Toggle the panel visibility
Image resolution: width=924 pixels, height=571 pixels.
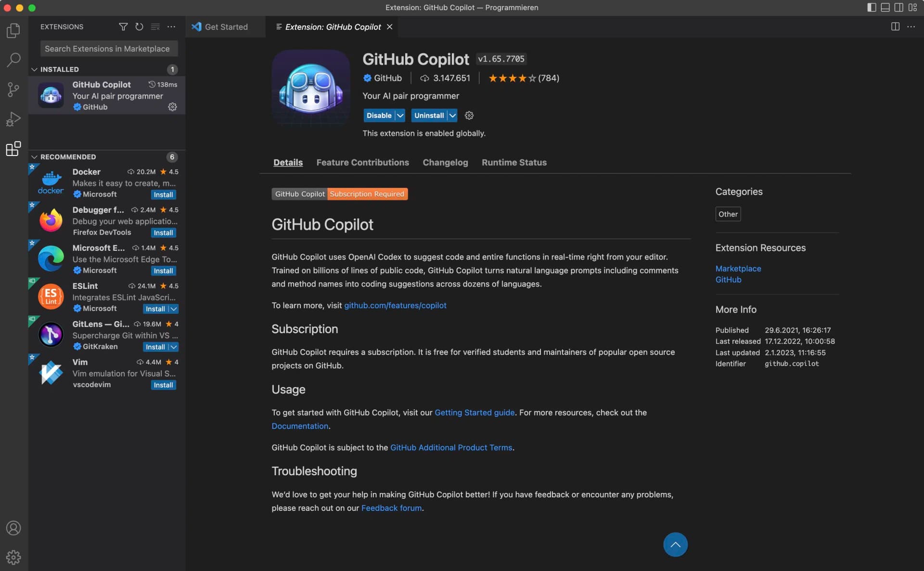click(885, 7)
